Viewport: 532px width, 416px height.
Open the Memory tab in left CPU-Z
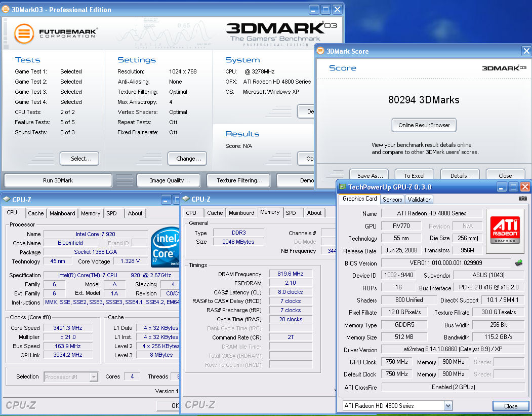pos(91,213)
